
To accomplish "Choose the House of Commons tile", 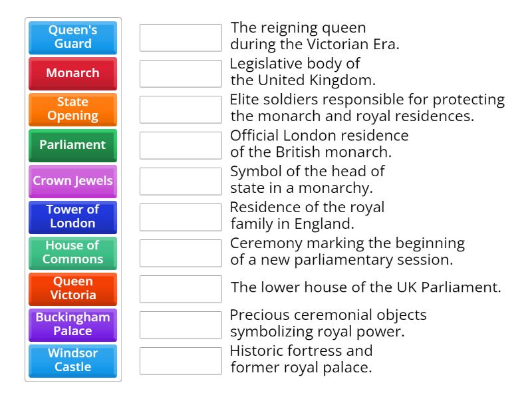I will pyautogui.click(x=72, y=253).
